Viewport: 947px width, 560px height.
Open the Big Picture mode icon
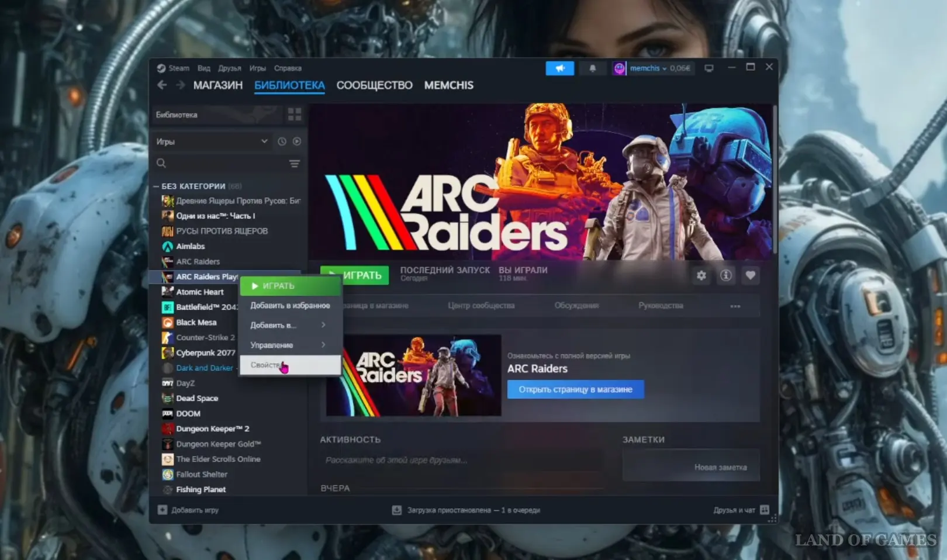pos(708,68)
